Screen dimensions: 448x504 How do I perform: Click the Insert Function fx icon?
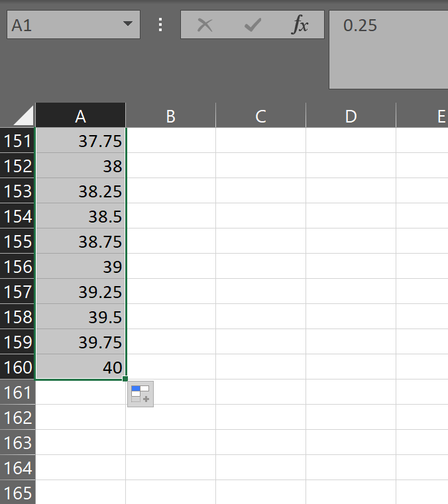(300, 25)
